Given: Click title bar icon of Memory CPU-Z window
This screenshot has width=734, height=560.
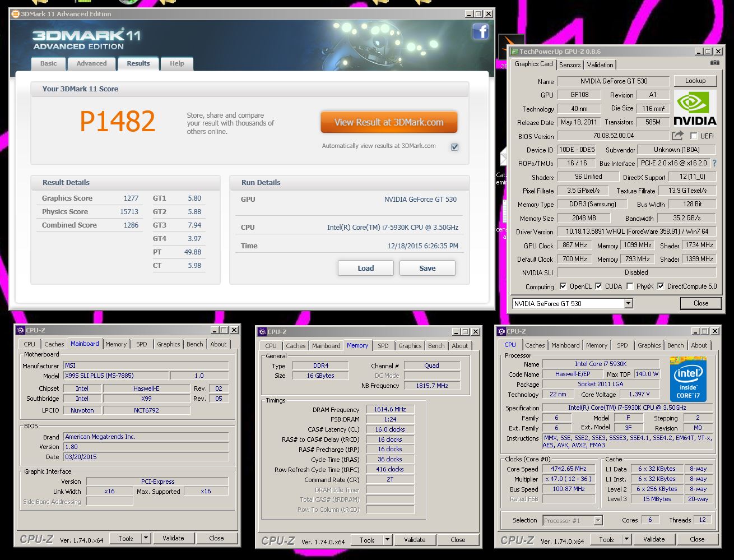Looking at the screenshot, I should (262, 332).
